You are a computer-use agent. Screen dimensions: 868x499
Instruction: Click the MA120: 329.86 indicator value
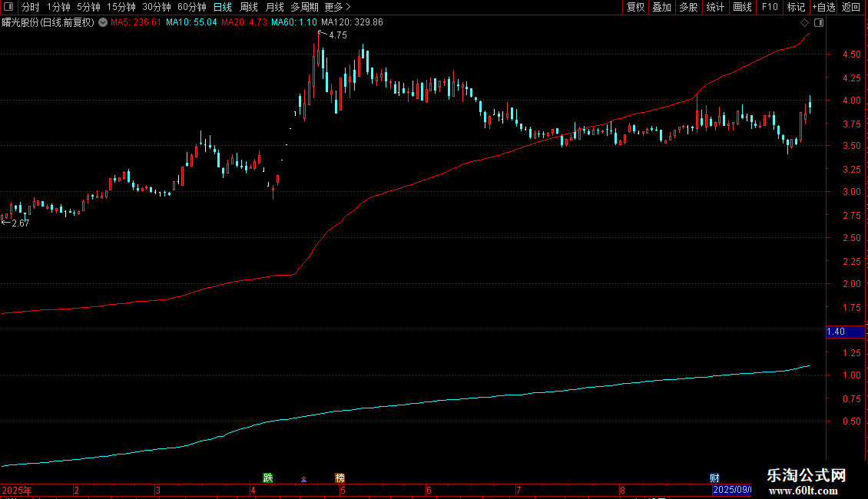pyautogui.click(x=352, y=22)
